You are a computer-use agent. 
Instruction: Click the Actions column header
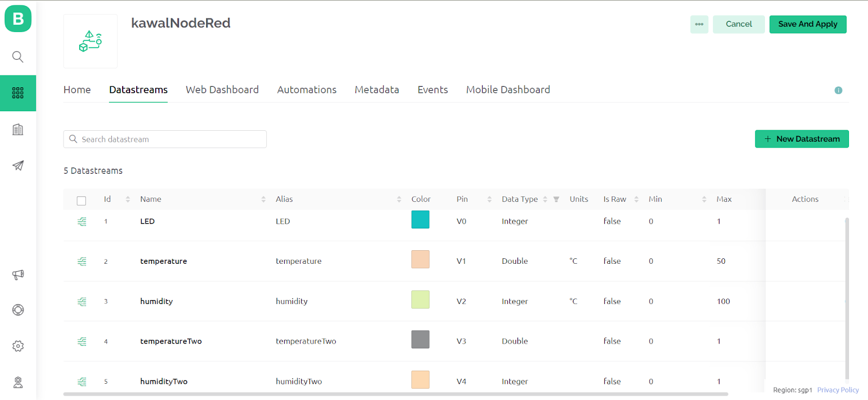[x=805, y=199]
